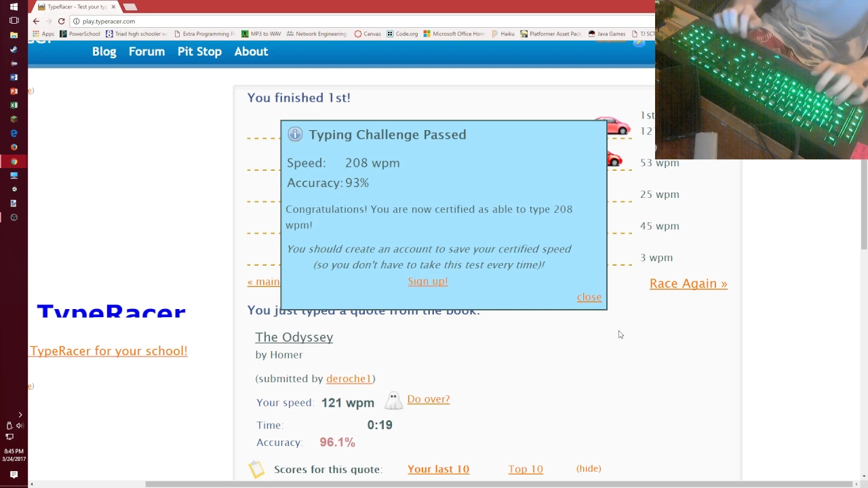Open The Odyssey book link
This screenshot has width=868, height=488.
[294, 337]
